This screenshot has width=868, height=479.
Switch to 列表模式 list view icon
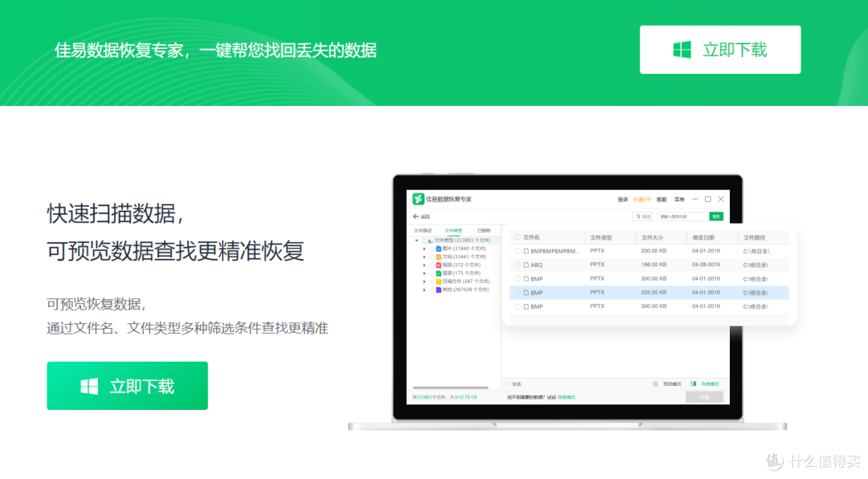click(693, 383)
